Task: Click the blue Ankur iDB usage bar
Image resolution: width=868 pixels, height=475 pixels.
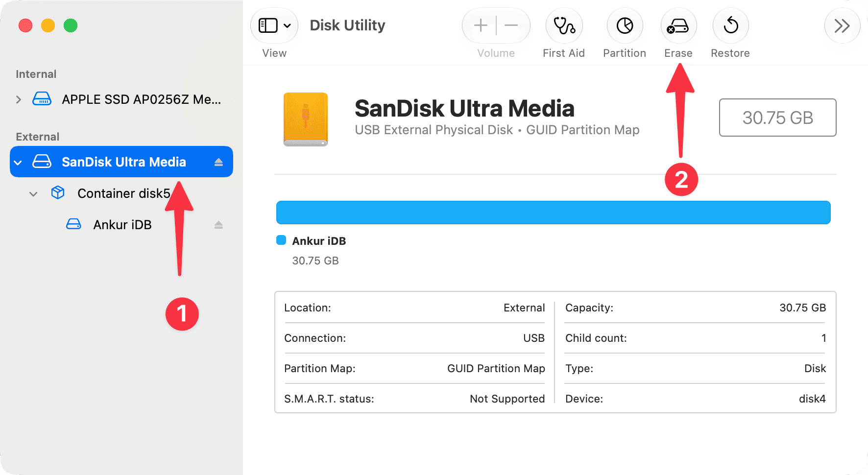Action: (553, 213)
